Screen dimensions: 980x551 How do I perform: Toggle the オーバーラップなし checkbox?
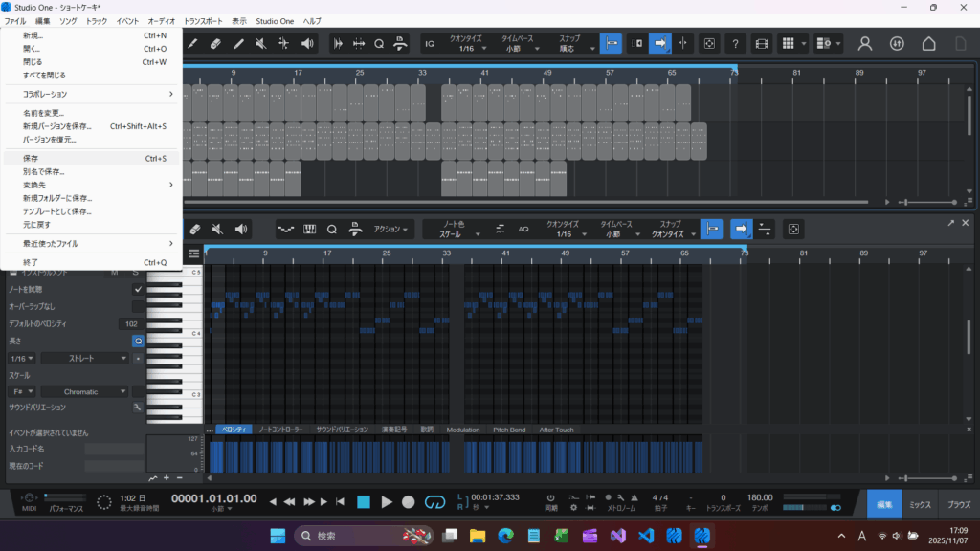tap(138, 306)
